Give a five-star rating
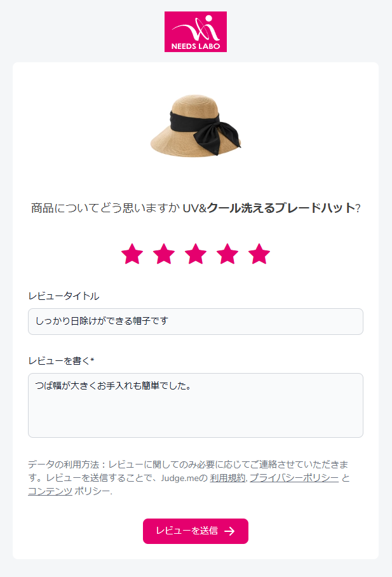This screenshot has height=577, width=392. (259, 254)
